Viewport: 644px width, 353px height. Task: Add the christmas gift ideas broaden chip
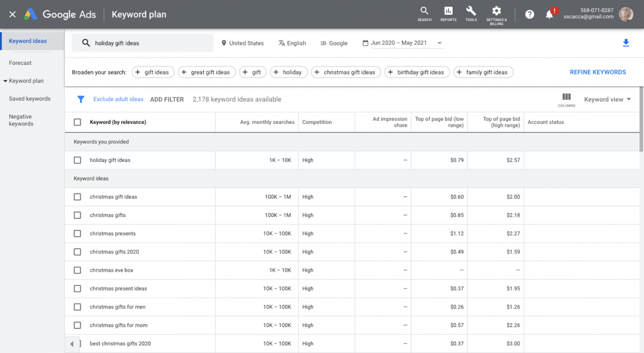tap(346, 72)
